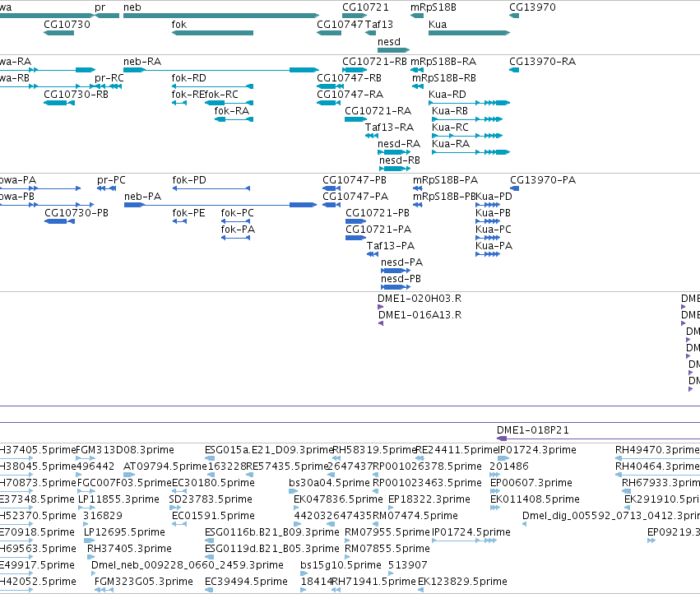Image resolution: width=700 pixels, height=594 pixels.
Task: Select the CG10730-PB protein label
Action: coord(76,213)
